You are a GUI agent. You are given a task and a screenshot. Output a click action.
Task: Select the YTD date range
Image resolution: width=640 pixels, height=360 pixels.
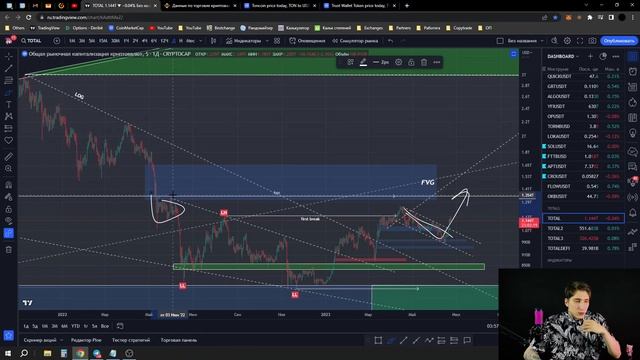pos(75,326)
